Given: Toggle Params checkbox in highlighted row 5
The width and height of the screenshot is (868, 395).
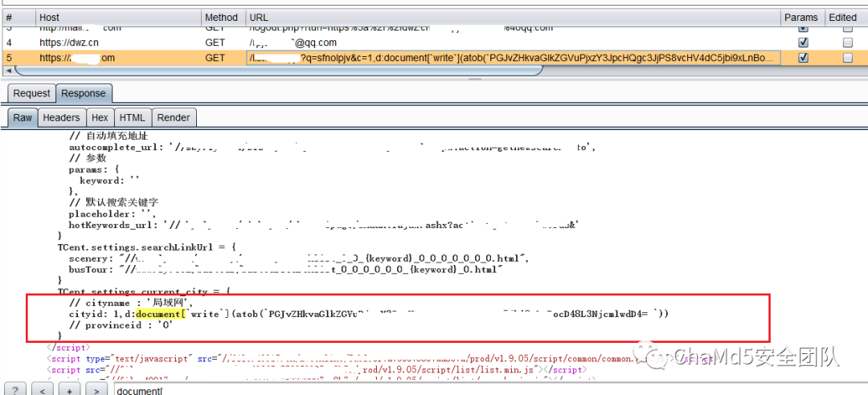Looking at the screenshot, I should tap(804, 58).
